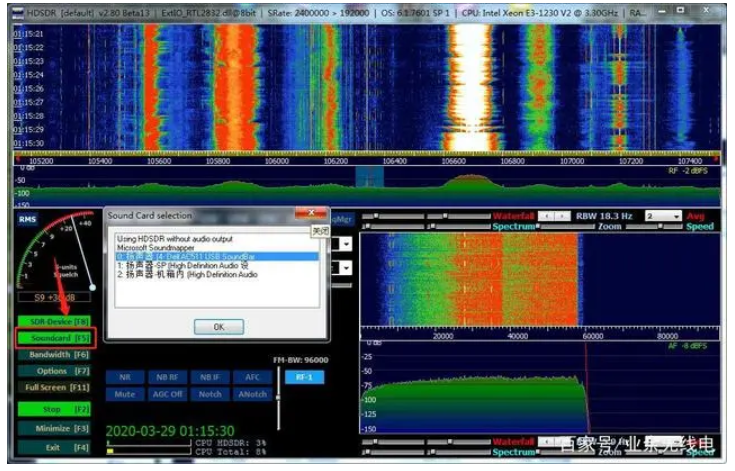735x471 pixels.
Task: Open Bandwidth [F6] settings
Action: pyautogui.click(x=53, y=354)
